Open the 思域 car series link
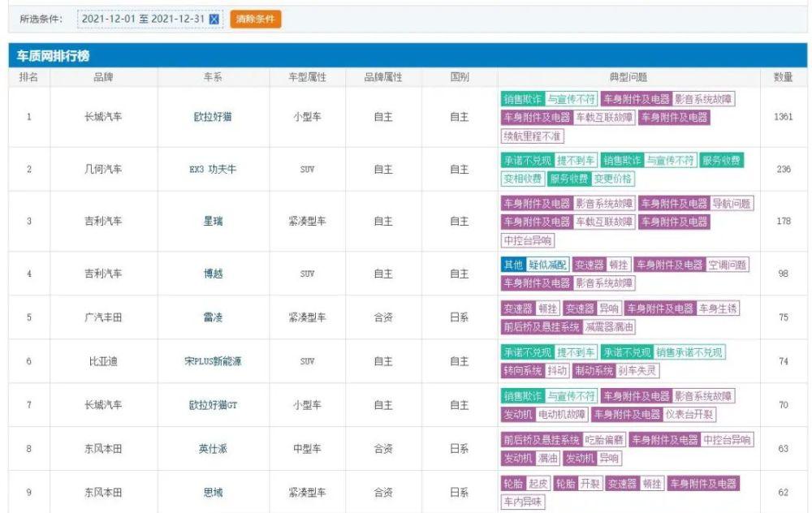Viewport: 812px width, 513px height. [x=213, y=492]
